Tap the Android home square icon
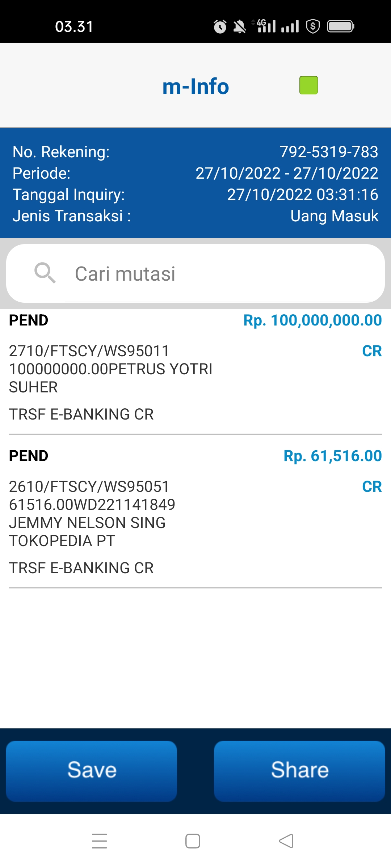Viewport: 391px width, 868px height. click(193, 841)
